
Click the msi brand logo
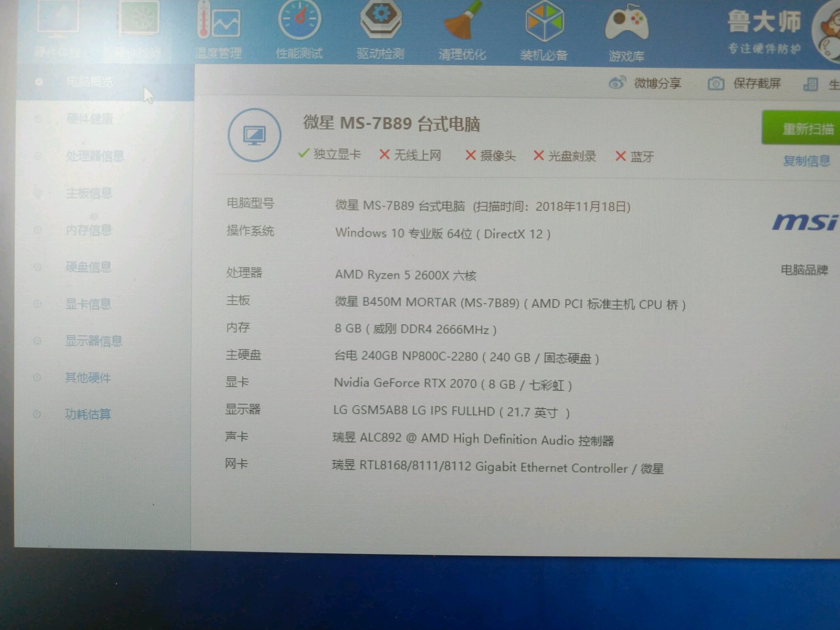click(804, 222)
